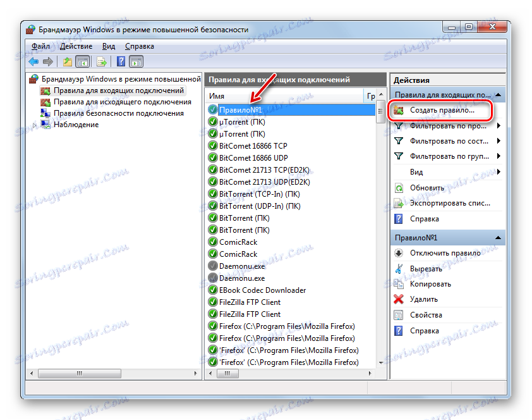This screenshot has height=420, width=532.
Task: Click the Up one level folder icon
Action: (x=68, y=61)
